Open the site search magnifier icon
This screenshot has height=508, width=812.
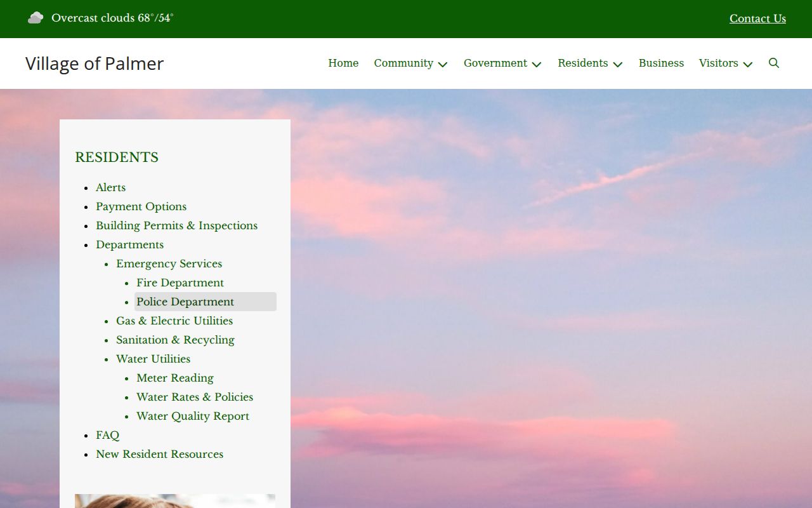pyautogui.click(x=774, y=63)
